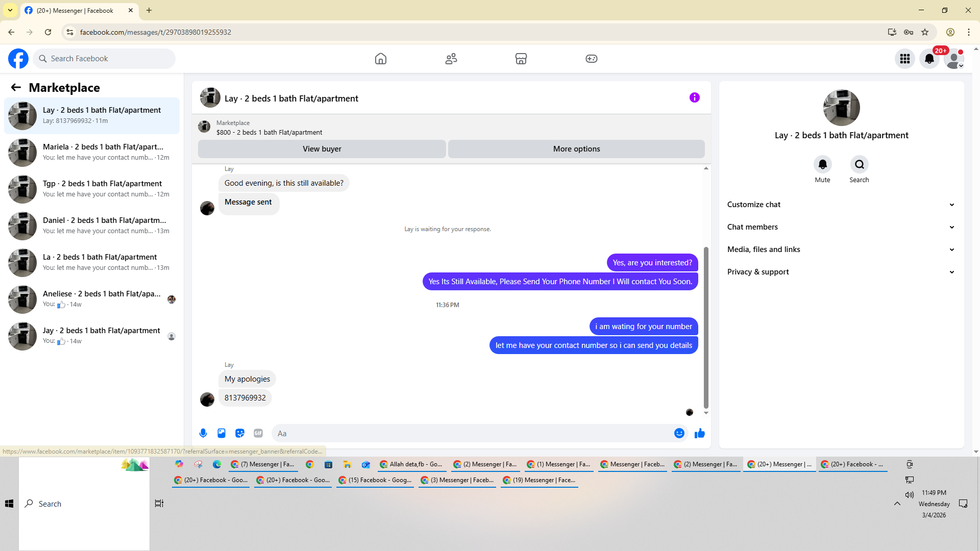The height and width of the screenshot is (551, 980).
Task: Open the Facebook Marketplace icon in top bar
Action: [521, 59]
